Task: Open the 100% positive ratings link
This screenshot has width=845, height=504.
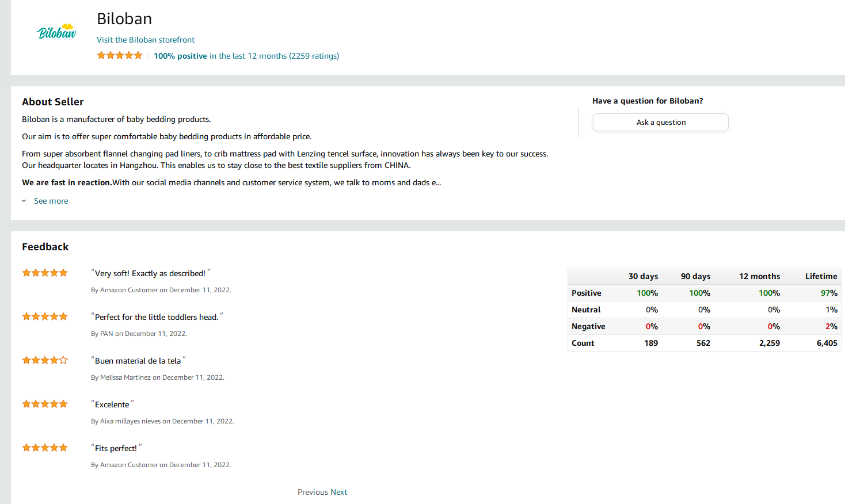Action: click(x=246, y=56)
